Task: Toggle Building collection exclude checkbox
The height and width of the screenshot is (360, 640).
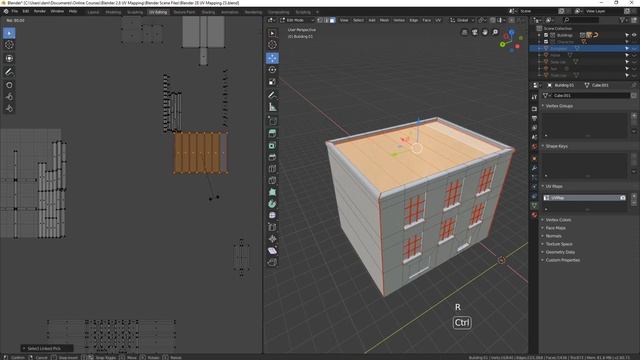Action: (546, 35)
